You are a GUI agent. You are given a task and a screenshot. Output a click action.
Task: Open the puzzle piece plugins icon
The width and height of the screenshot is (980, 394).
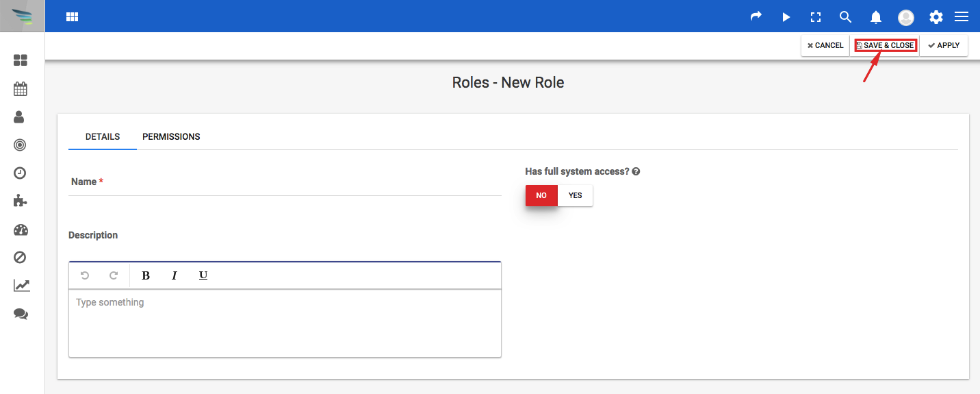pos(21,201)
